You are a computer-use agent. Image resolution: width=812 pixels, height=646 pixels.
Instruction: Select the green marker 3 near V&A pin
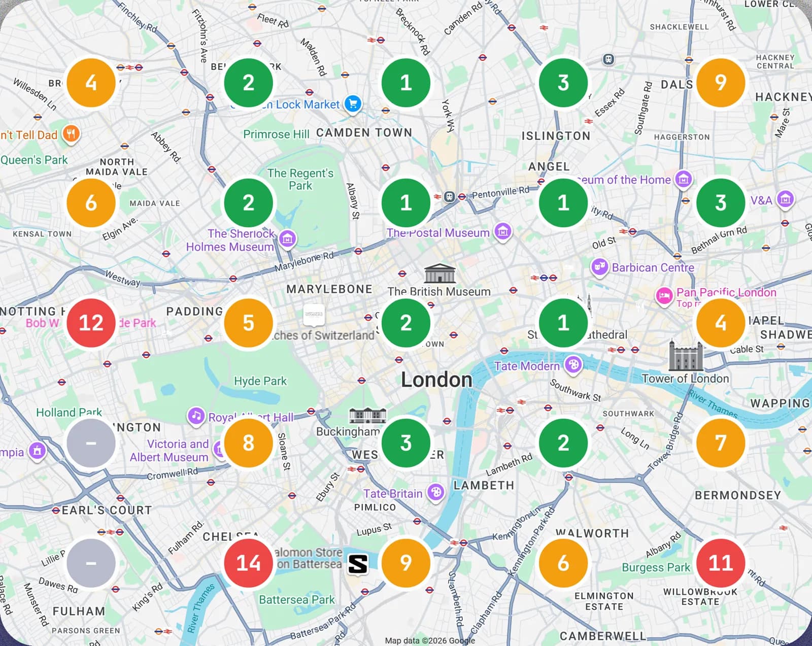tap(720, 203)
